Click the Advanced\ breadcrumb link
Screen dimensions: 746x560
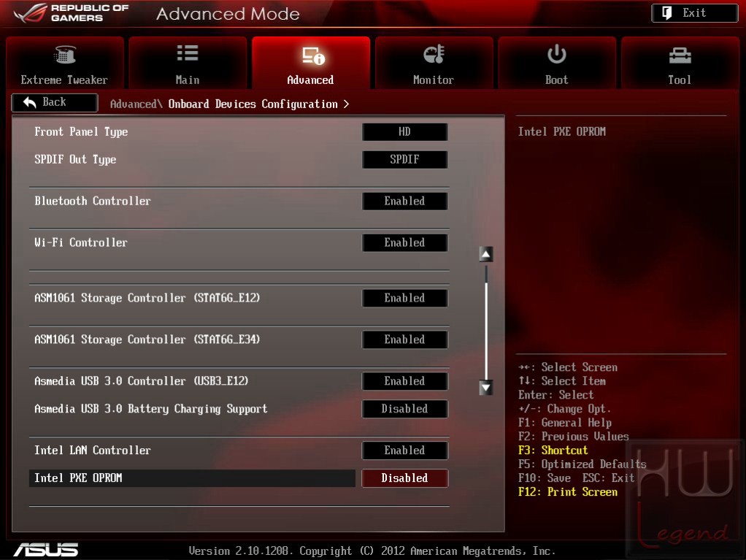pos(136,104)
